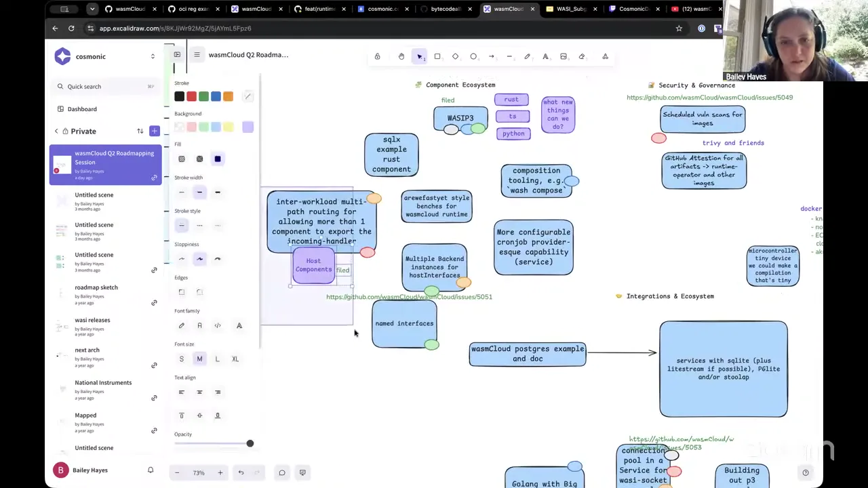Add a new scene with plus button

[155, 131]
